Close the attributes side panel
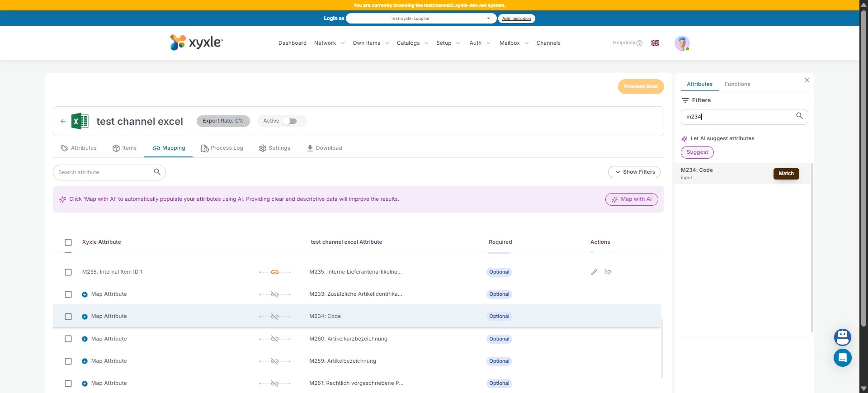 (x=807, y=80)
